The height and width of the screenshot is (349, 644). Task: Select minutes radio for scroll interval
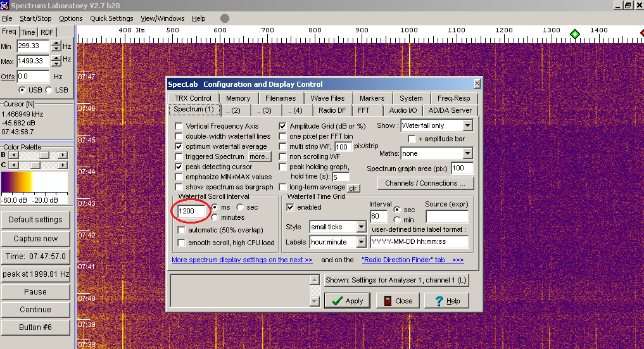[x=215, y=217]
